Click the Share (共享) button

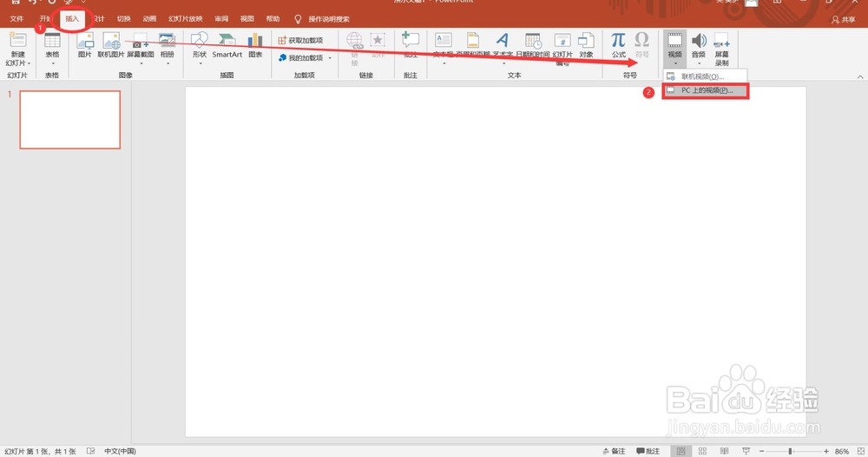point(843,19)
